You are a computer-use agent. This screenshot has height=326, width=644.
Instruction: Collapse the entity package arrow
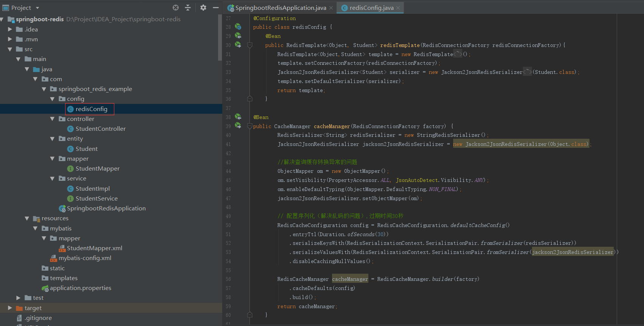click(x=53, y=139)
